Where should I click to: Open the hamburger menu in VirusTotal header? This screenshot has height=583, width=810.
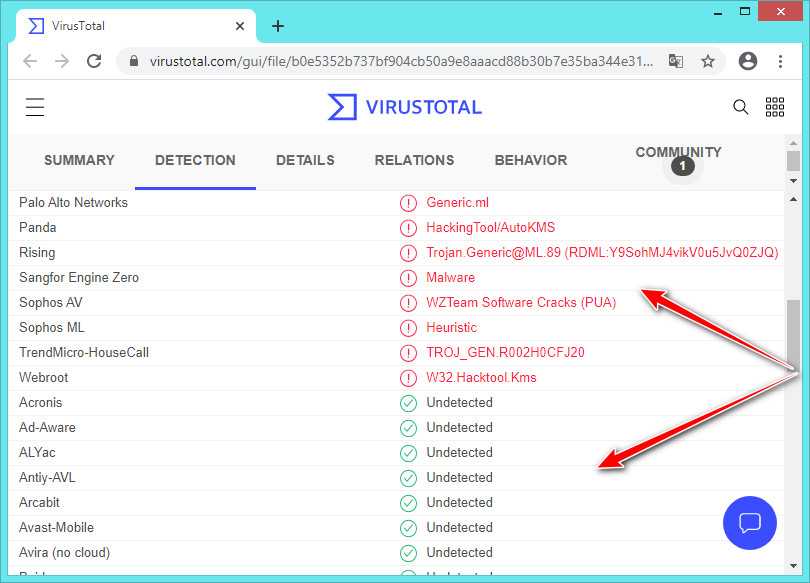coord(35,107)
